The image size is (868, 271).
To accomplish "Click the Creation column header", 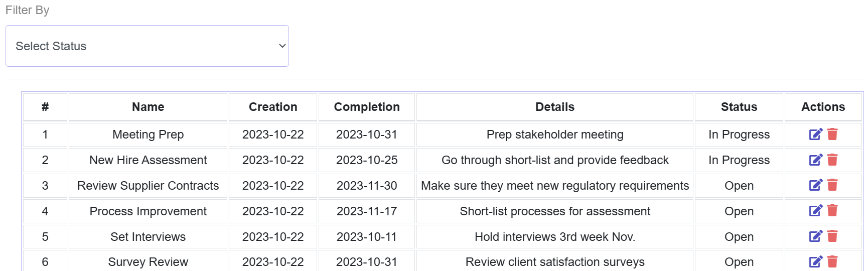I will click(x=273, y=107).
